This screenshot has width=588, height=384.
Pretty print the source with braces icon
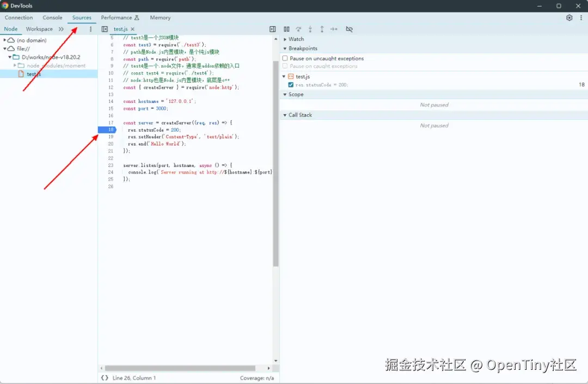pyautogui.click(x=105, y=378)
